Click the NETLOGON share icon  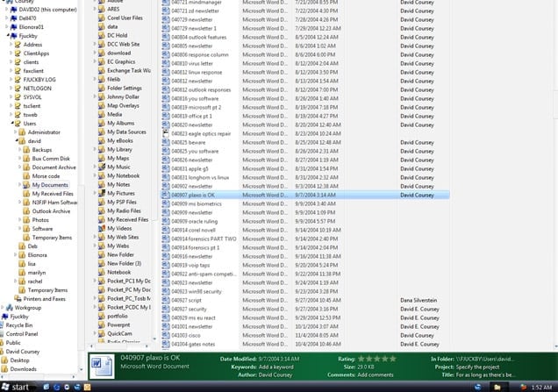click(18, 89)
